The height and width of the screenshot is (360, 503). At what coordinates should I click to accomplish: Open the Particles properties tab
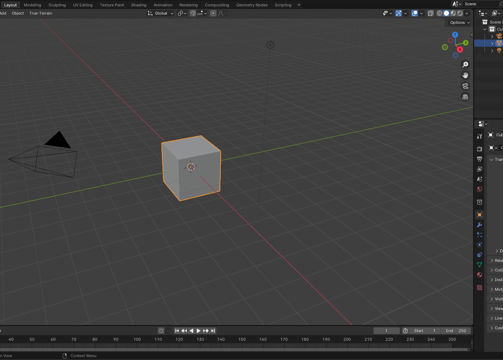coord(479,235)
